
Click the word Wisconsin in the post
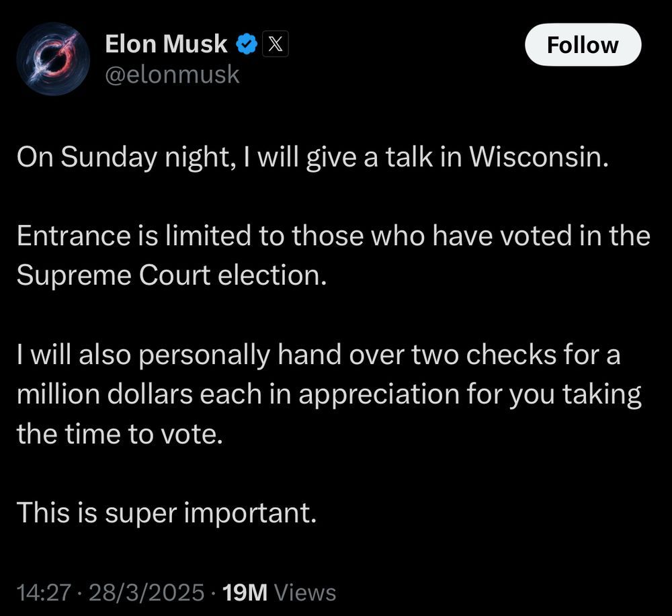tap(539, 157)
